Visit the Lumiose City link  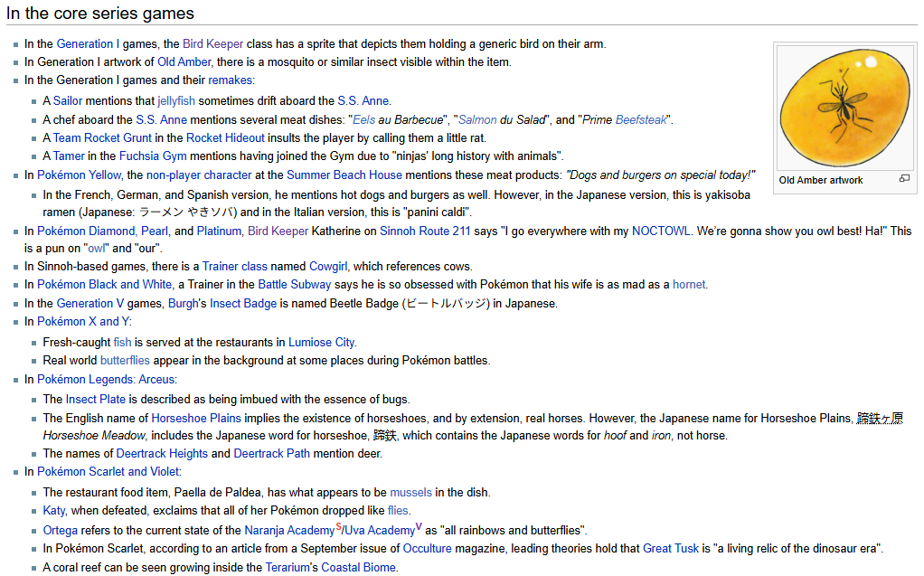tap(321, 343)
